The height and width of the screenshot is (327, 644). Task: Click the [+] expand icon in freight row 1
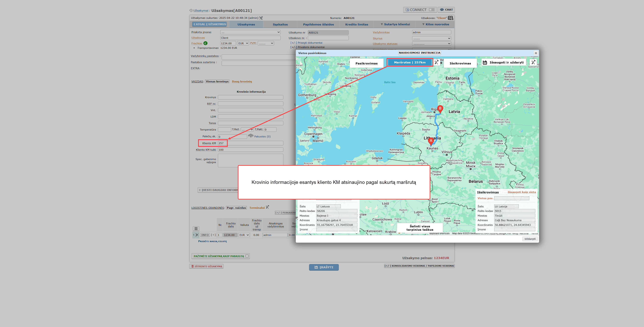[213, 235]
